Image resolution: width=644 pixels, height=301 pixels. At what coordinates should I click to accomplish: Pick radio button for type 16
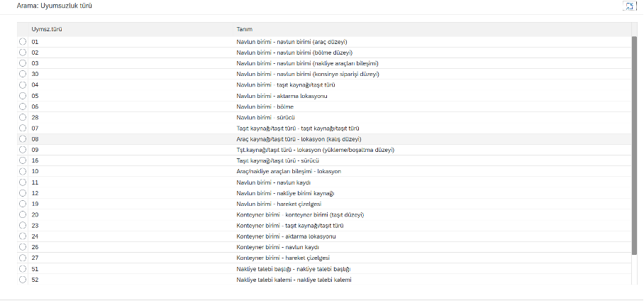click(x=23, y=160)
